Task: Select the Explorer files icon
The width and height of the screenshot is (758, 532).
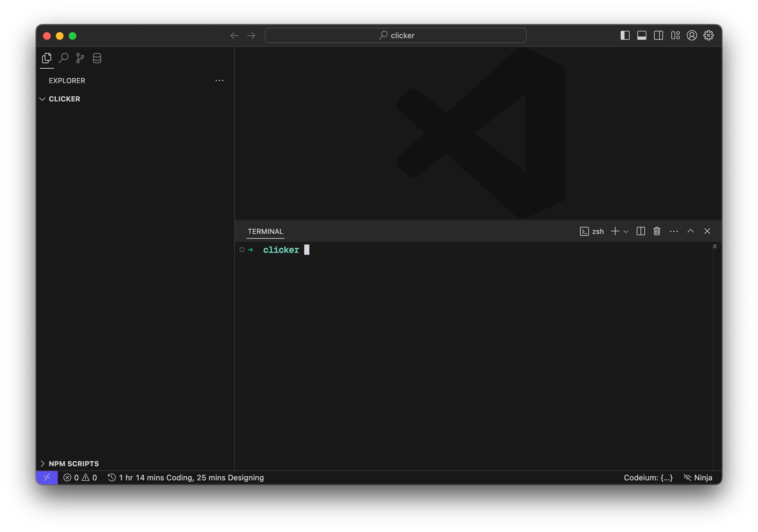Action: [x=47, y=58]
